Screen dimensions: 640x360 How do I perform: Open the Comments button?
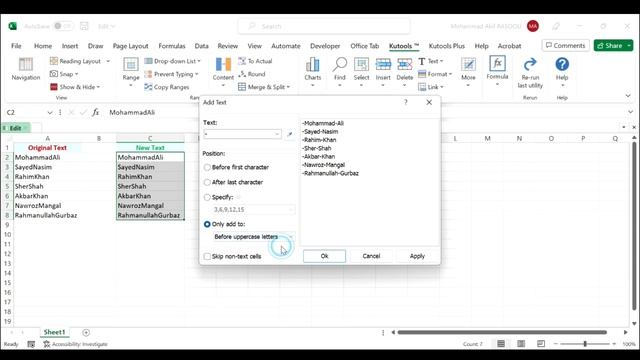pos(565,46)
